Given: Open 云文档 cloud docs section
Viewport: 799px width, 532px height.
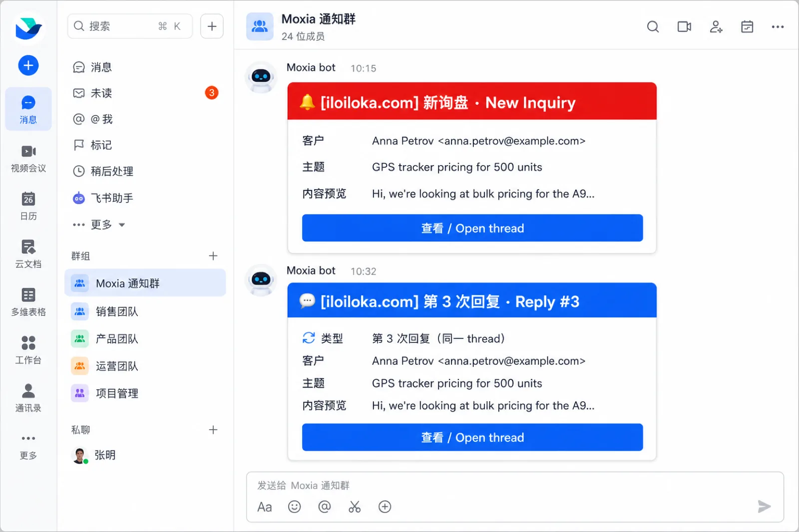Looking at the screenshot, I should click(x=28, y=254).
